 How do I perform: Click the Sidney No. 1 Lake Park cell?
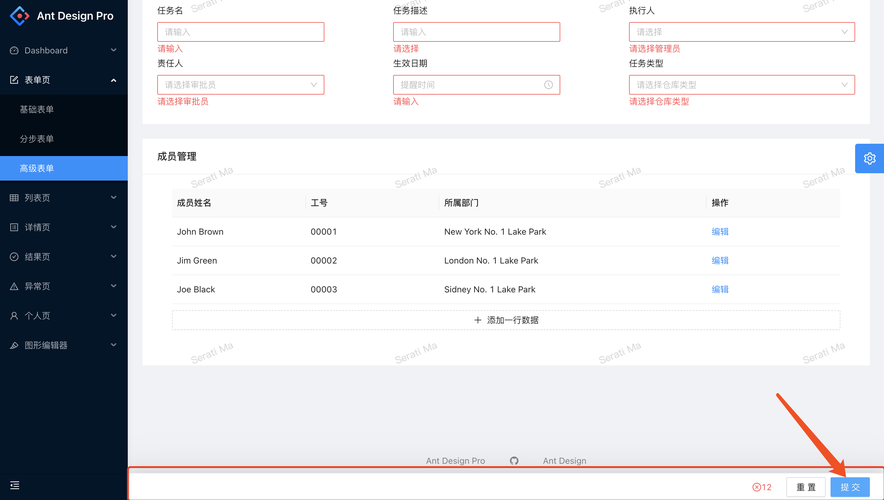[x=490, y=289]
